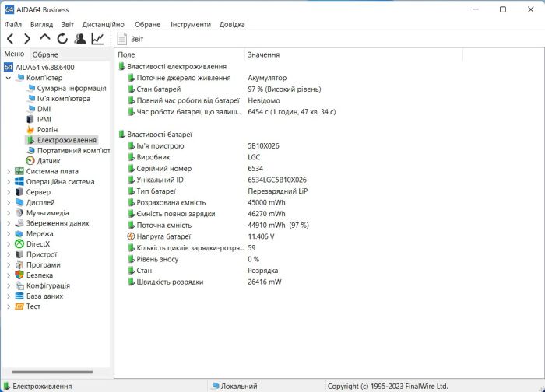Click the Системна плата motherboard icon
Viewport: 545px width, 392px height.
pyautogui.click(x=19, y=172)
